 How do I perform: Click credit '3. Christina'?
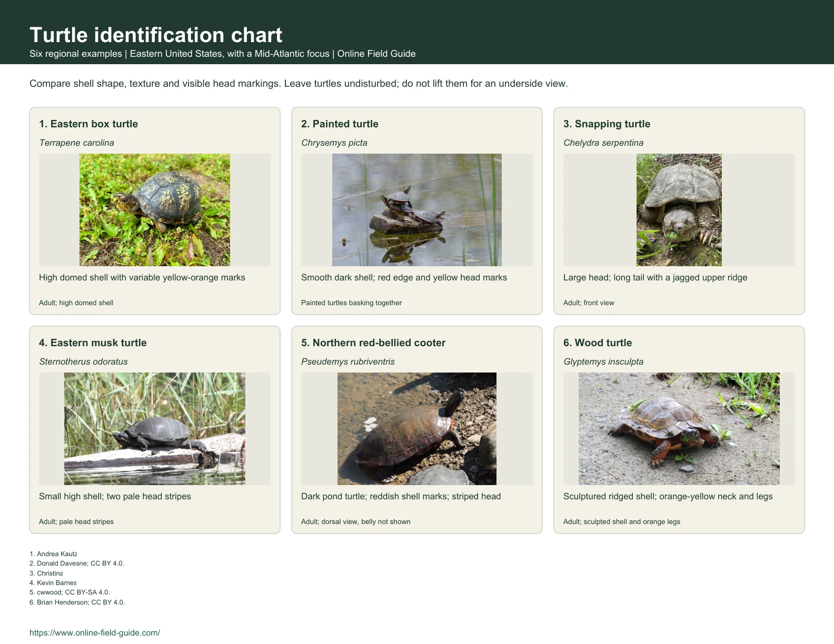(x=46, y=573)
